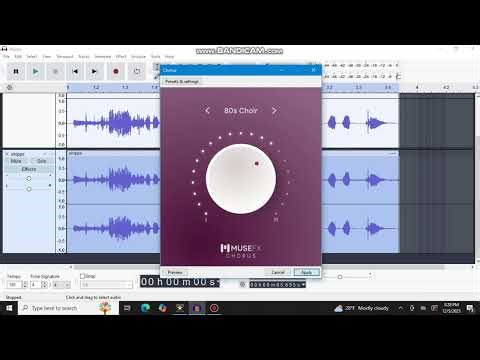
Task: Click the vertical scrollbar at right edge
Action: 477,197
